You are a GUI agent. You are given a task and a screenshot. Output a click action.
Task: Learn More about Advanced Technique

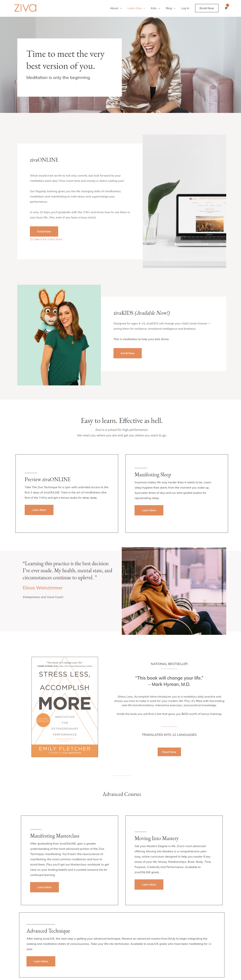pos(41,961)
